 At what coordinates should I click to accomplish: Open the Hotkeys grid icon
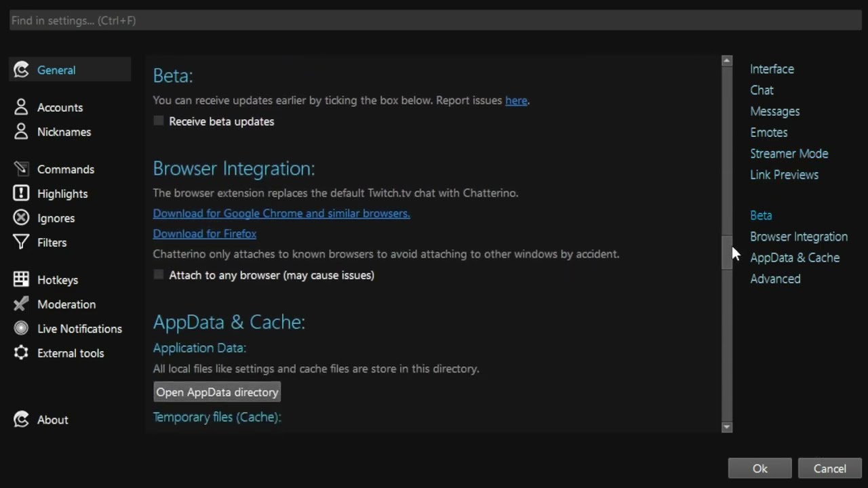coord(21,279)
